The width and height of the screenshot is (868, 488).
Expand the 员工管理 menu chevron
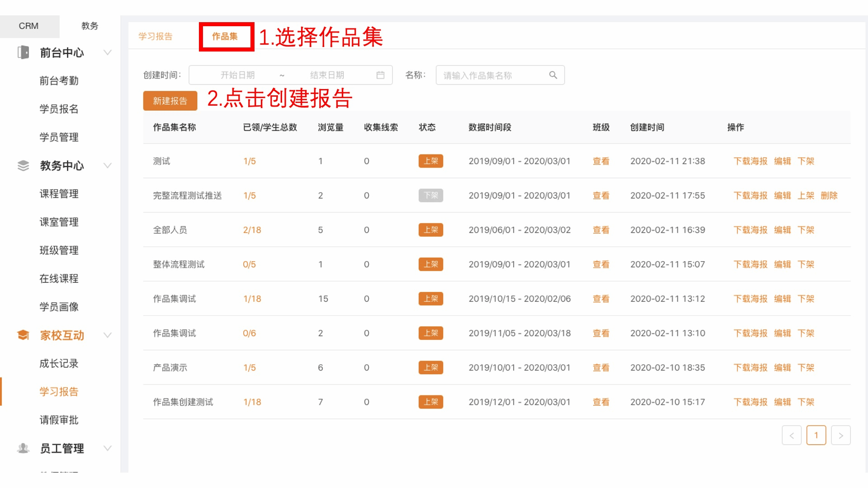coord(108,448)
